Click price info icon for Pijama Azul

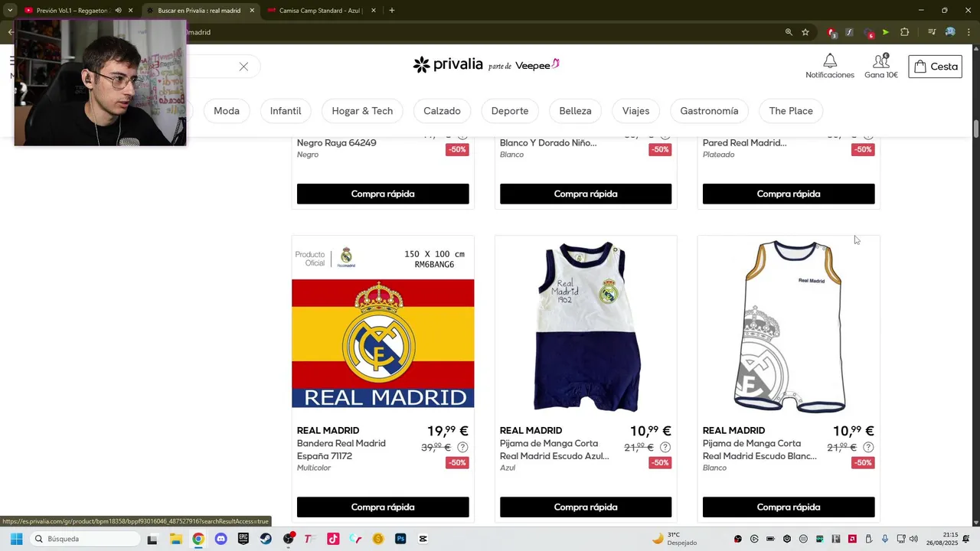[x=665, y=447]
